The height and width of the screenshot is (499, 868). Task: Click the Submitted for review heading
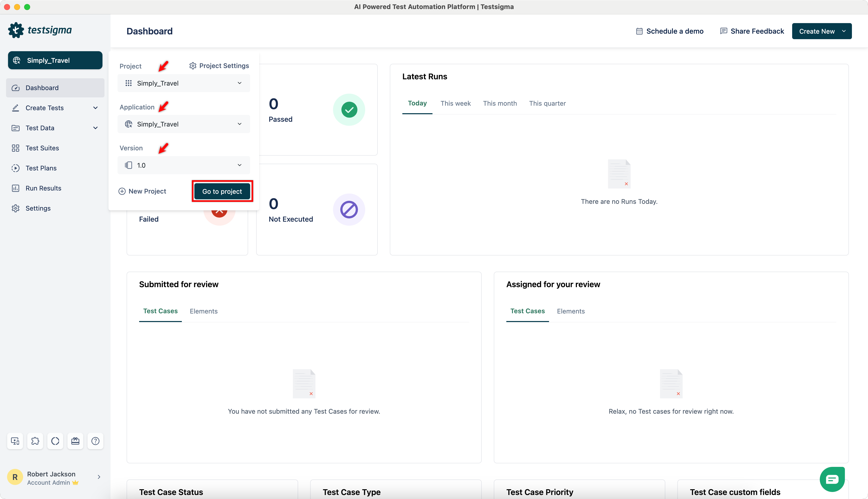point(179,284)
